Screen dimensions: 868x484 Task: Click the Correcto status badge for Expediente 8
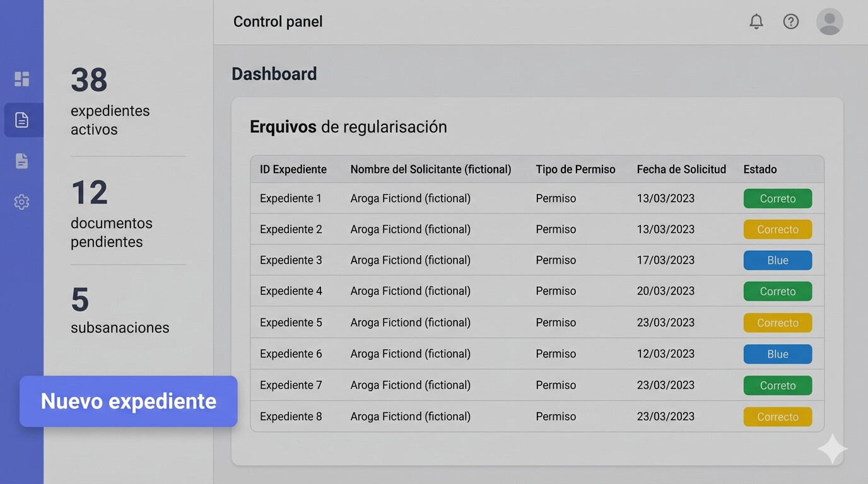point(778,417)
